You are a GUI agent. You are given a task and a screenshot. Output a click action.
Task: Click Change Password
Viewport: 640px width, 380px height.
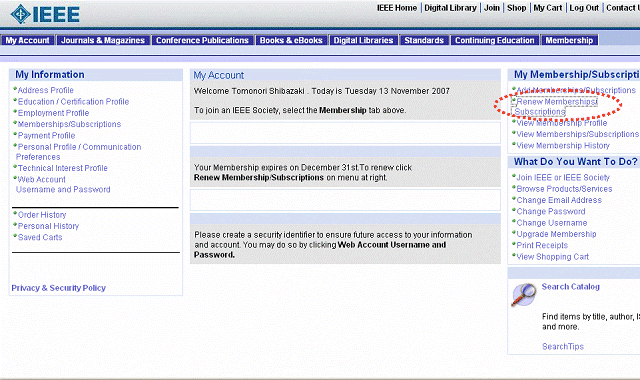point(551,212)
